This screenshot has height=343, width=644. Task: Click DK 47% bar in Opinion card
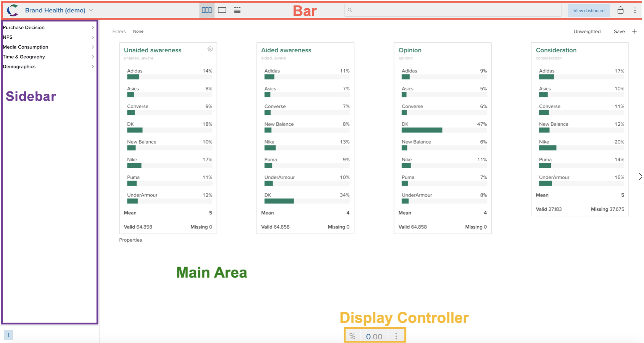(422, 130)
